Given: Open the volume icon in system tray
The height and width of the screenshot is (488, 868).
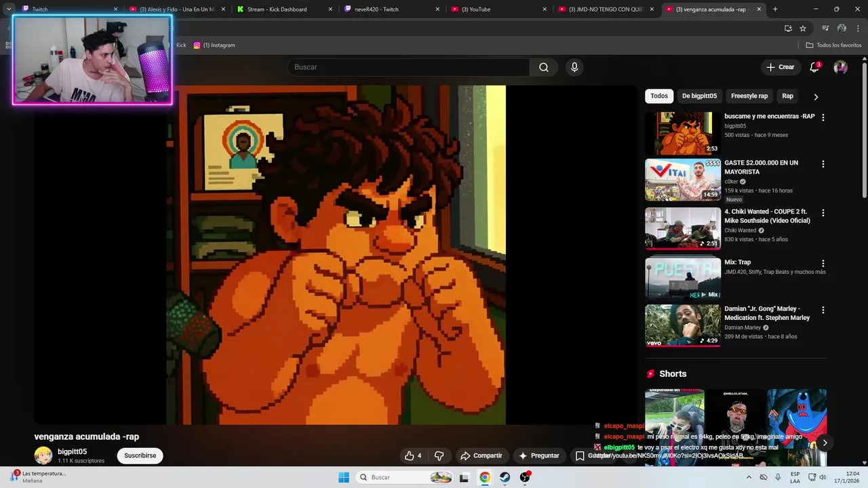Looking at the screenshot, I should 823,477.
